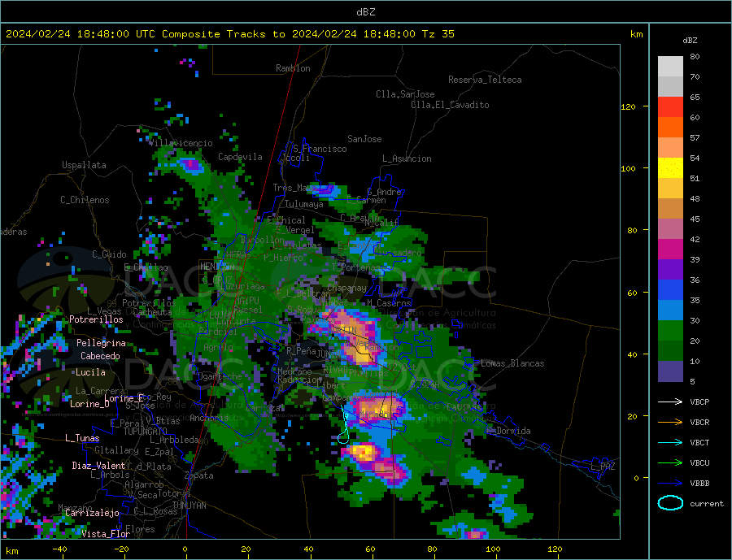
Task: Click the L_Arboleda map label
Action: 175,440
